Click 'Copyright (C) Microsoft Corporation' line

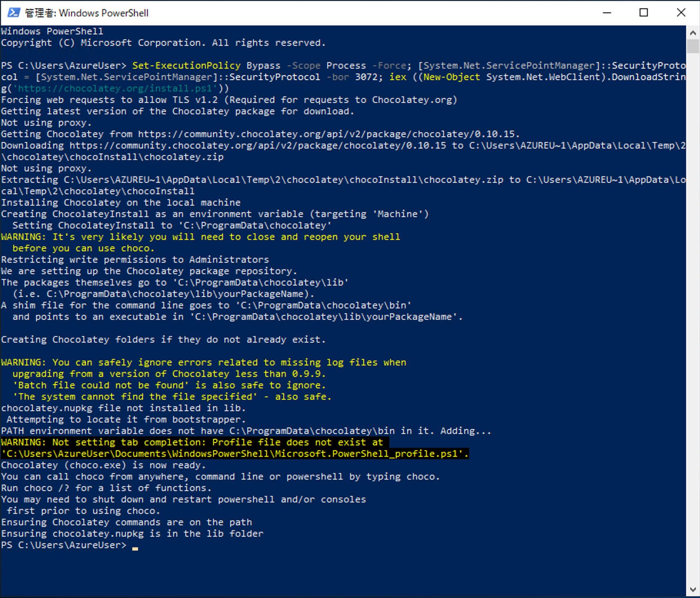pyautogui.click(x=164, y=43)
